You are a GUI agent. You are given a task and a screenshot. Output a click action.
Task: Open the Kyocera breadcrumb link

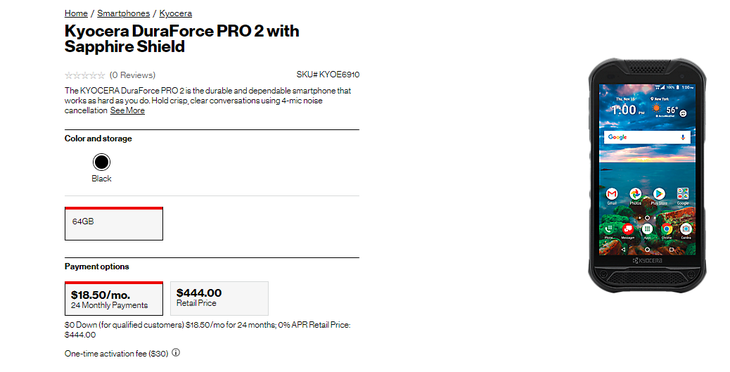click(176, 14)
